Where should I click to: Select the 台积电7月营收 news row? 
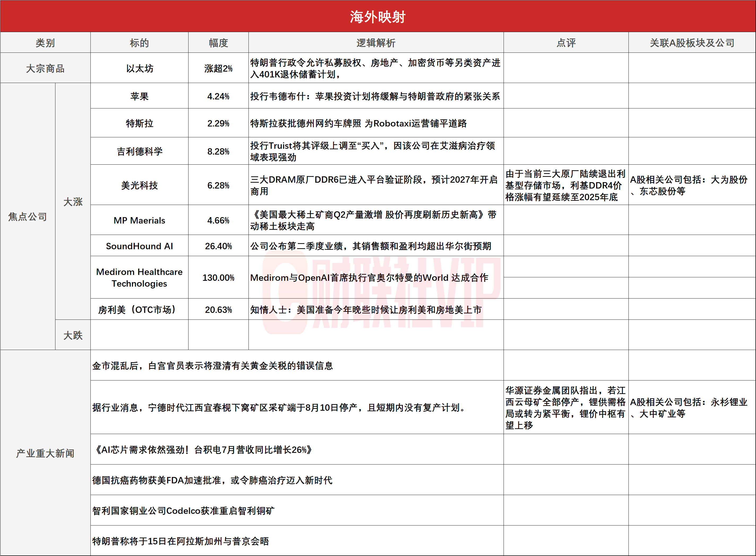tap(297, 449)
